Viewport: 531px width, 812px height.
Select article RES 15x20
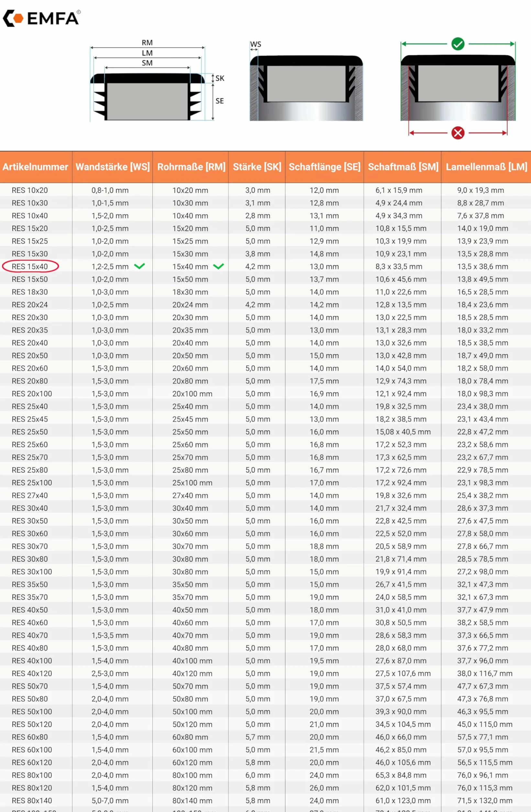click(30, 228)
